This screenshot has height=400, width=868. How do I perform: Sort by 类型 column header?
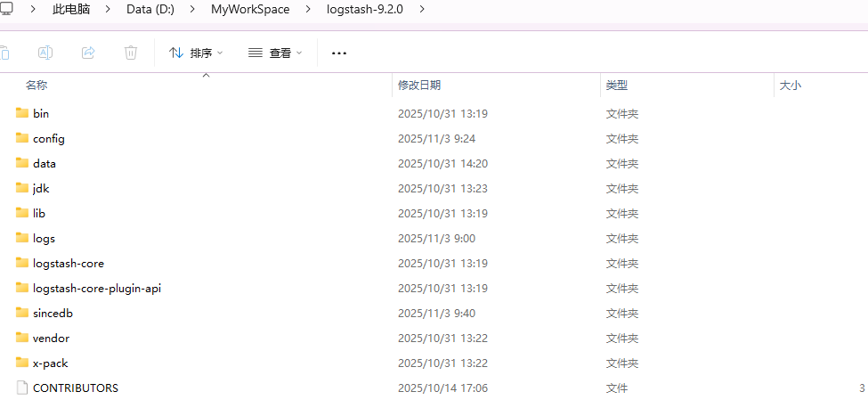[x=617, y=86]
